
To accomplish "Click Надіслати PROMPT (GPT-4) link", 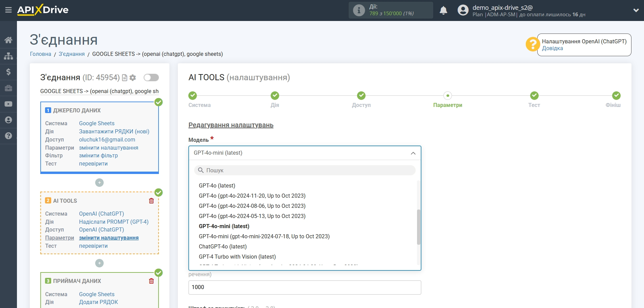I will (x=114, y=222).
